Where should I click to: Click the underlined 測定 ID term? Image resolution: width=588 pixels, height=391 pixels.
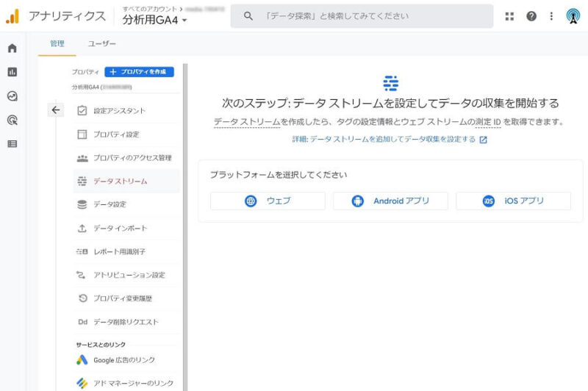coord(488,122)
